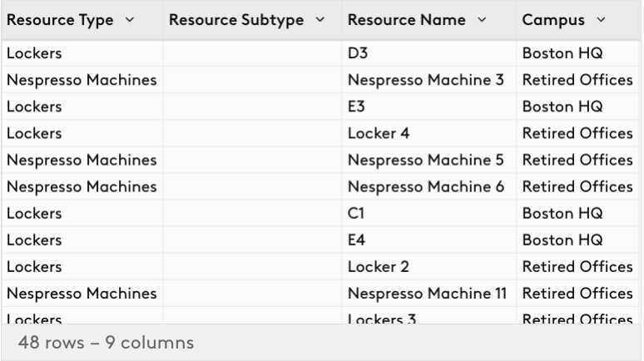Click Retired Offices in Nespresso Machine 11 row

[577, 294]
